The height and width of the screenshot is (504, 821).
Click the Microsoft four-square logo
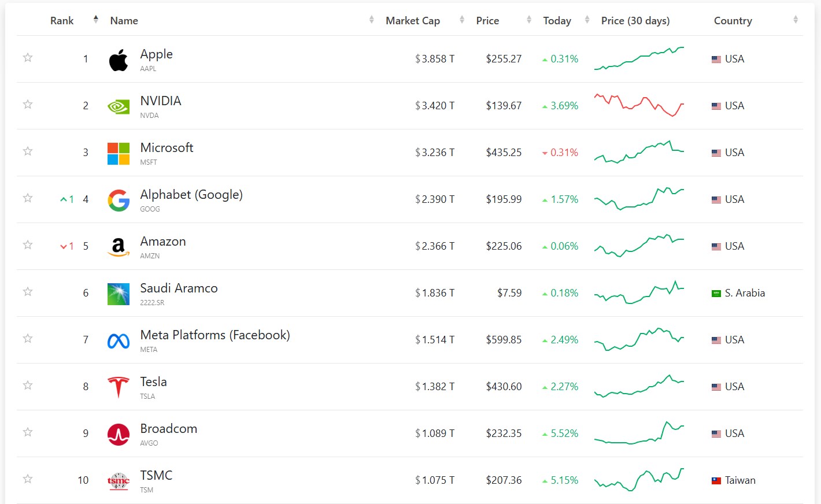(x=119, y=153)
